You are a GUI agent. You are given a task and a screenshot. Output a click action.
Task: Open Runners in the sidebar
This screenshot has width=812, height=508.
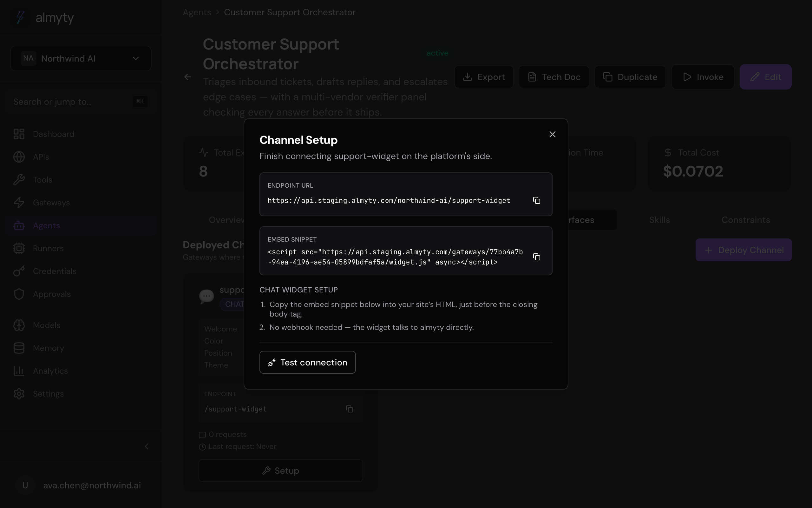click(x=81, y=248)
